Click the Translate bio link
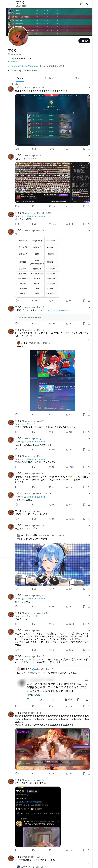Viewport: 98px width, 868px height. coord(14,62)
